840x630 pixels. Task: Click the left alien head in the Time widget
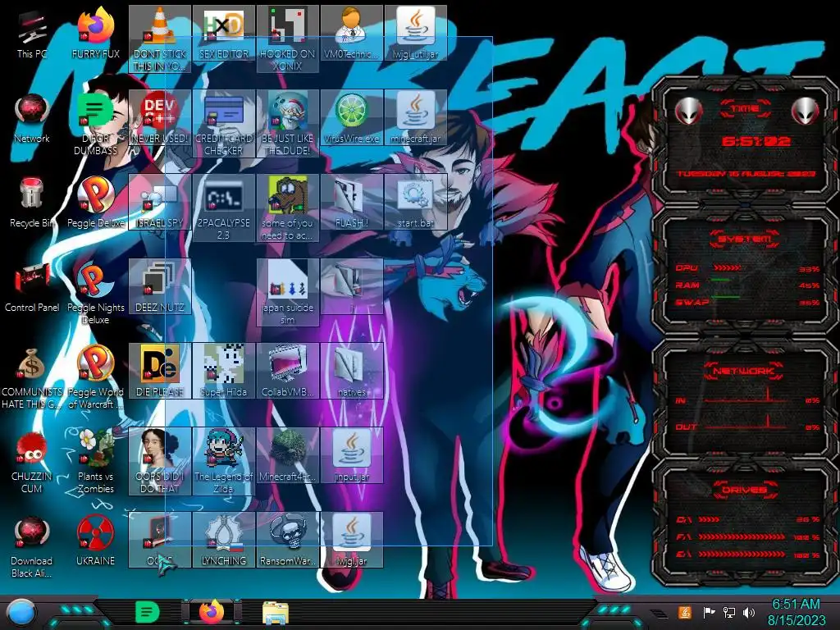coord(688,111)
